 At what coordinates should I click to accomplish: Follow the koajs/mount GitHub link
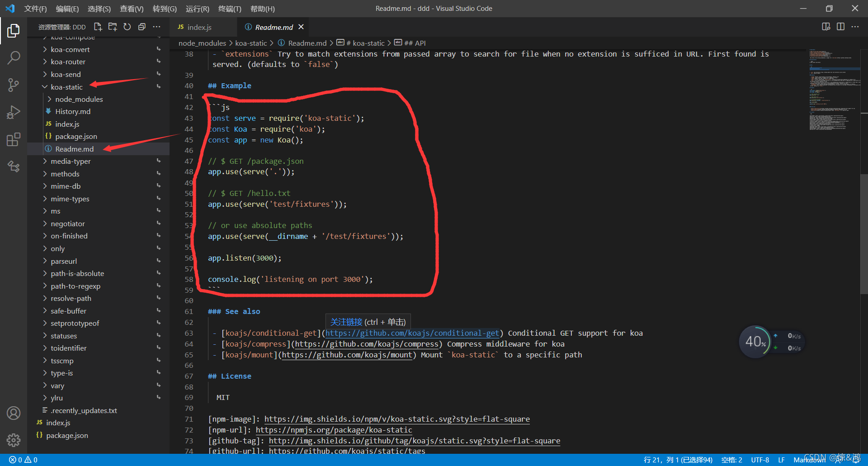pyautogui.click(x=347, y=355)
